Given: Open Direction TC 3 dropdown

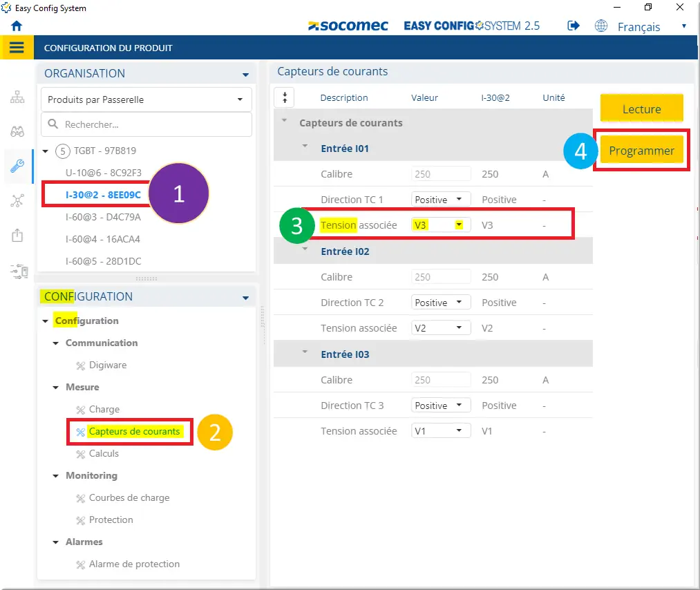Looking at the screenshot, I should pos(440,406).
